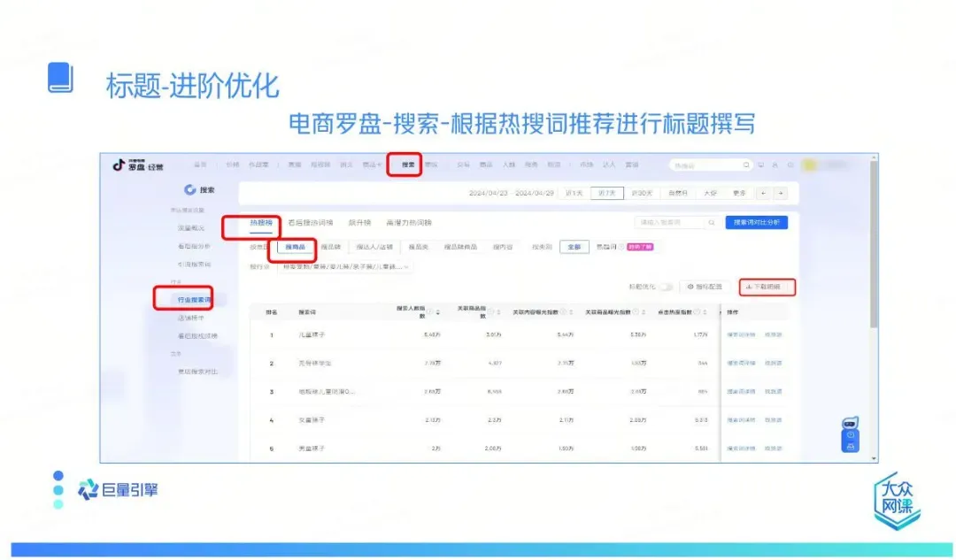Select the 搜达人/店铺 intent filter

374,247
